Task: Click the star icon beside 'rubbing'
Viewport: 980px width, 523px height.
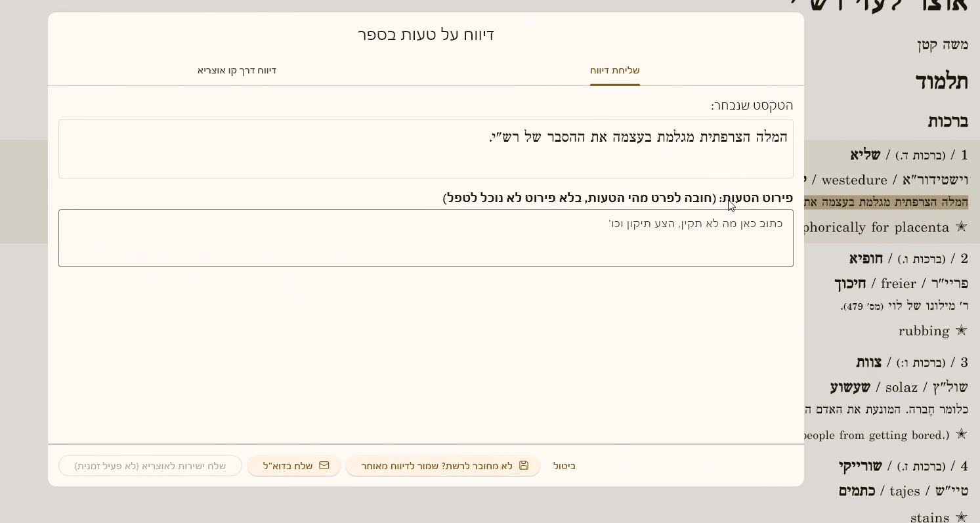Action: (x=961, y=331)
